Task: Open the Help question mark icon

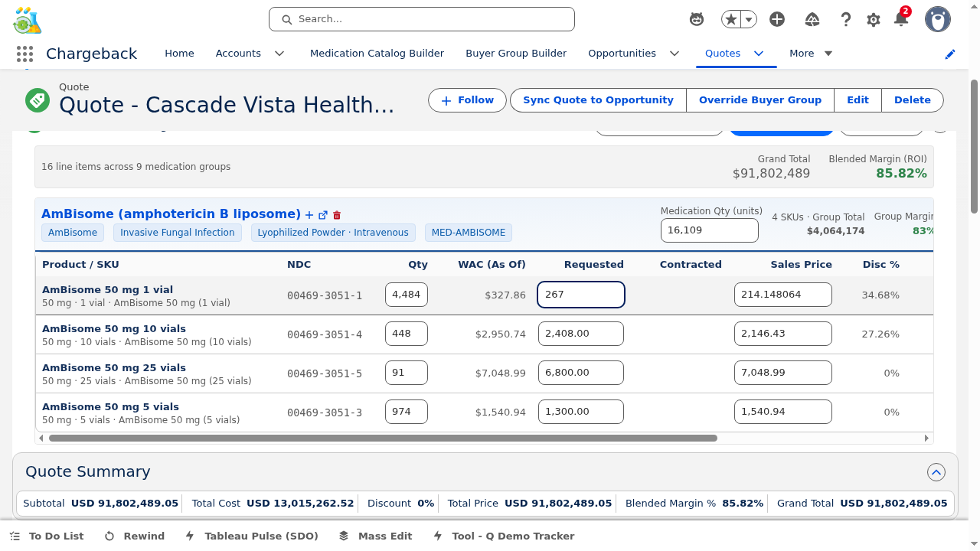Action: point(846,20)
